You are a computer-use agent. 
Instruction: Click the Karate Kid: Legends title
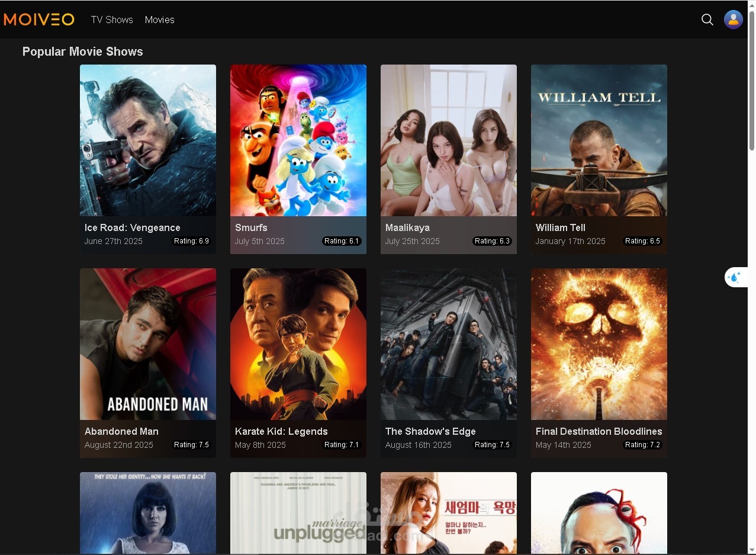[281, 431]
